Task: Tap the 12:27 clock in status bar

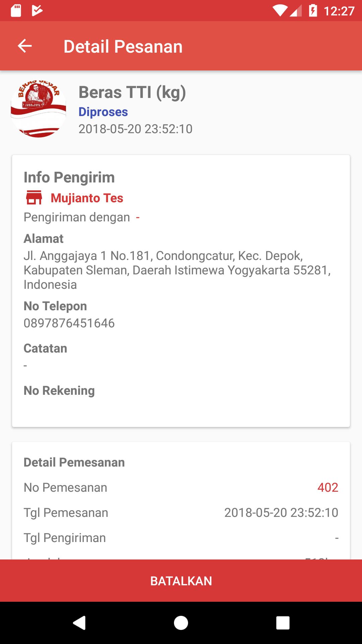Action: pos(339,11)
